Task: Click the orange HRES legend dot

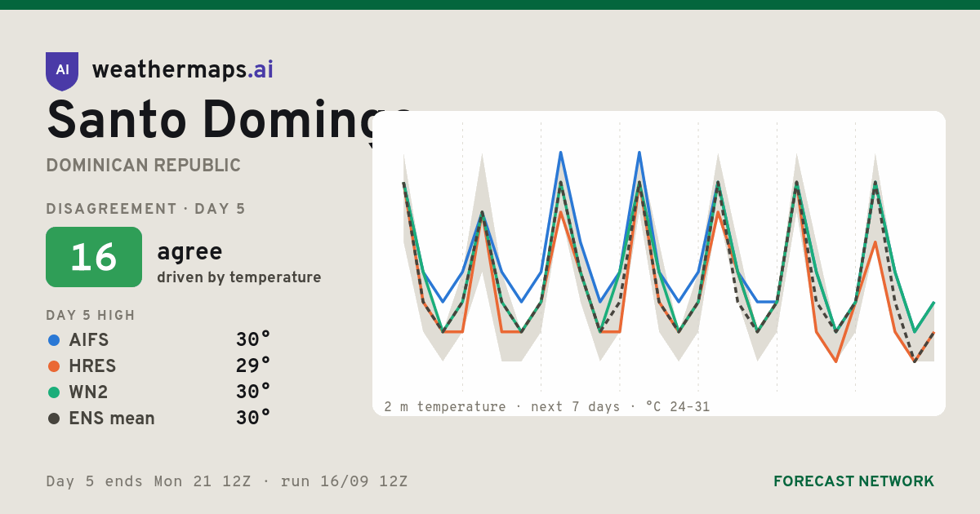Action: point(54,366)
